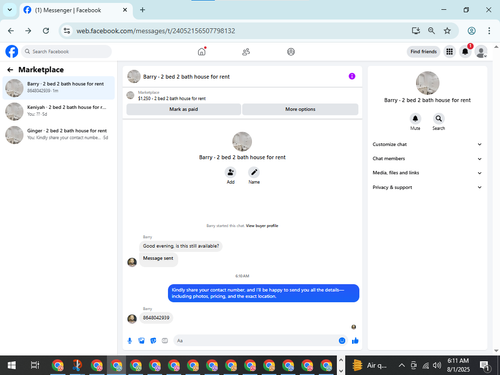Open the account profile menu
This screenshot has height=375, width=500.
[481, 52]
